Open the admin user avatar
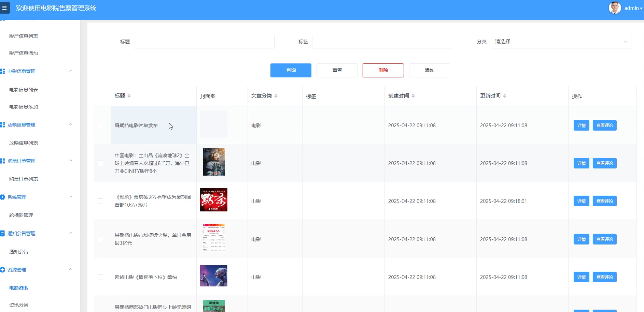The width and height of the screenshot is (644, 312). click(x=615, y=8)
